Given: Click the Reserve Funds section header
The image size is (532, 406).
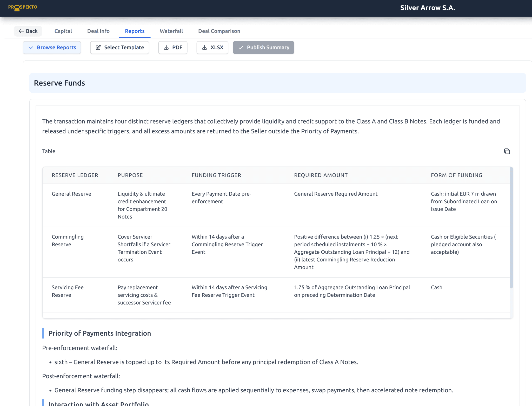Looking at the screenshot, I should [x=59, y=83].
